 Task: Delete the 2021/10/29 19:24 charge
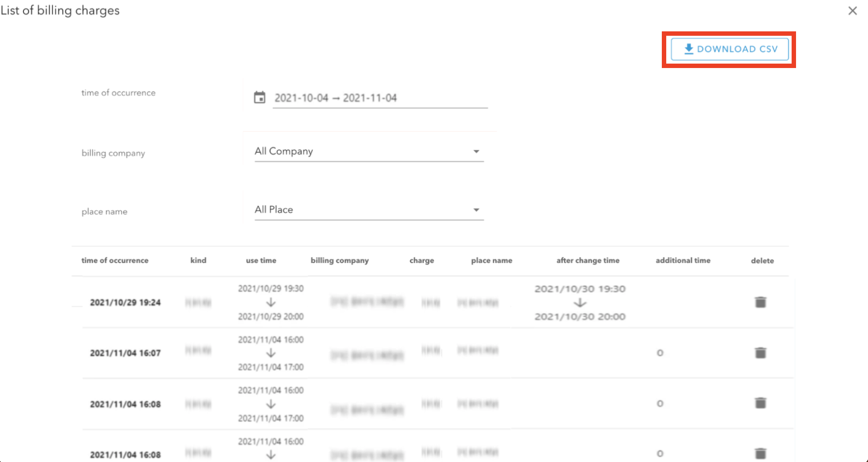[760, 302]
